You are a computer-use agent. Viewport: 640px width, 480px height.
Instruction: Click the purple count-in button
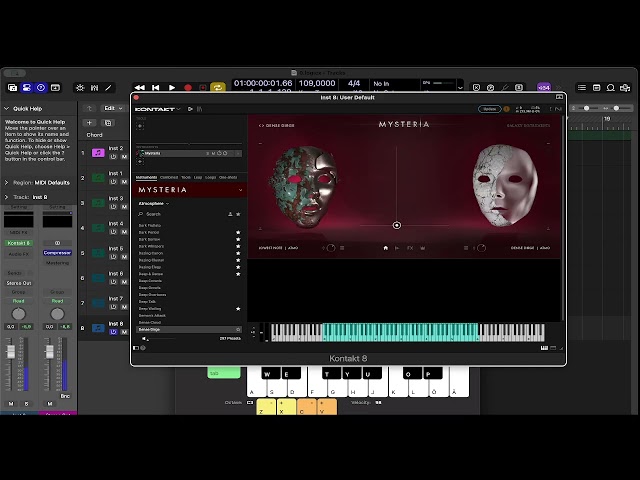click(544, 88)
